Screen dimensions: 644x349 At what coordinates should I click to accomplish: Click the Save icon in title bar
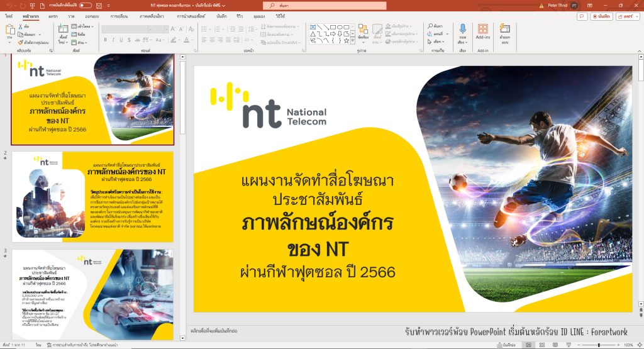(x=99, y=6)
